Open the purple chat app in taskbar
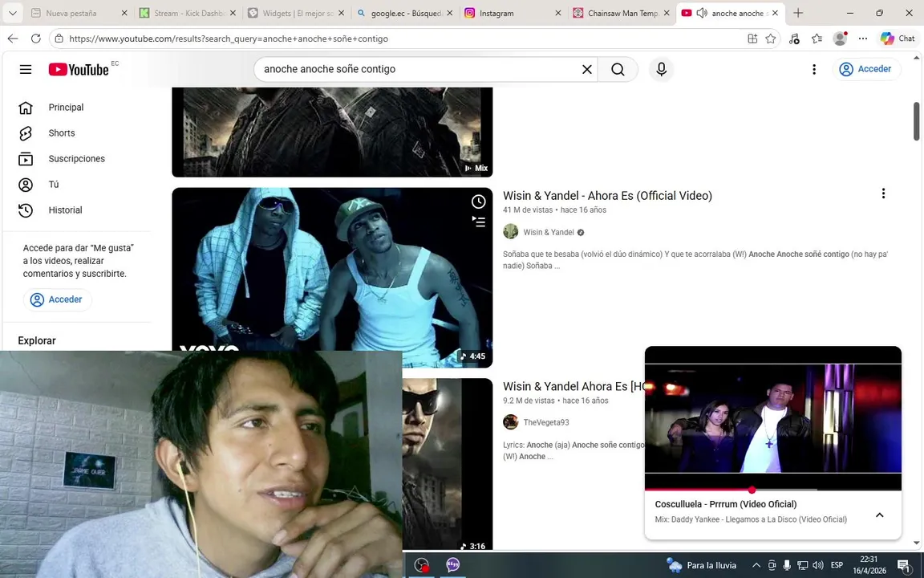 tap(452, 565)
